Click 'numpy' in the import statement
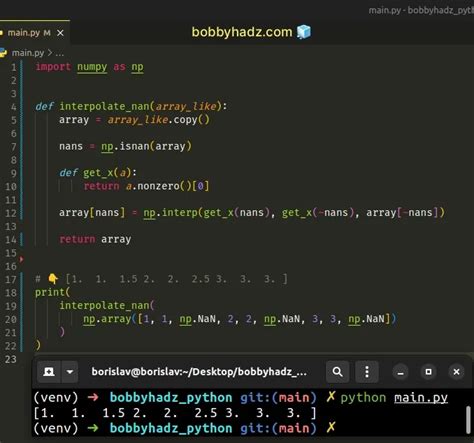The width and height of the screenshot is (474, 443). 92,67
